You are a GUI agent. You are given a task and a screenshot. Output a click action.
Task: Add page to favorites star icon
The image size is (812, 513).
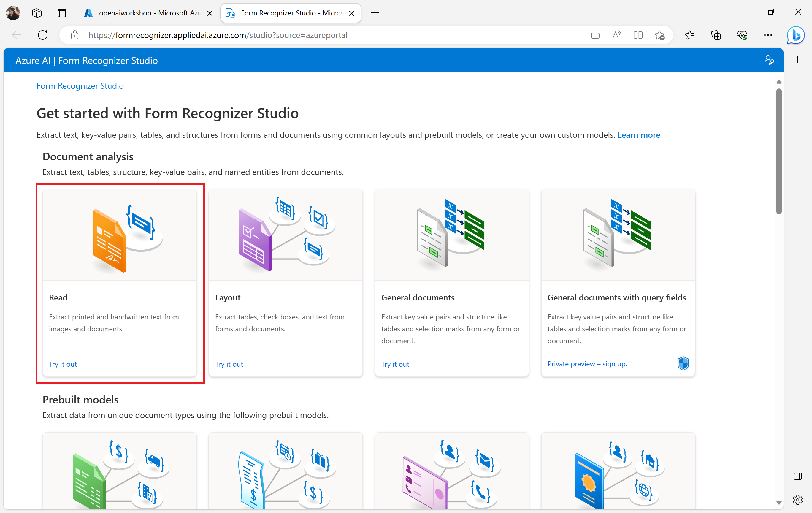pyautogui.click(x=659, y=35)
